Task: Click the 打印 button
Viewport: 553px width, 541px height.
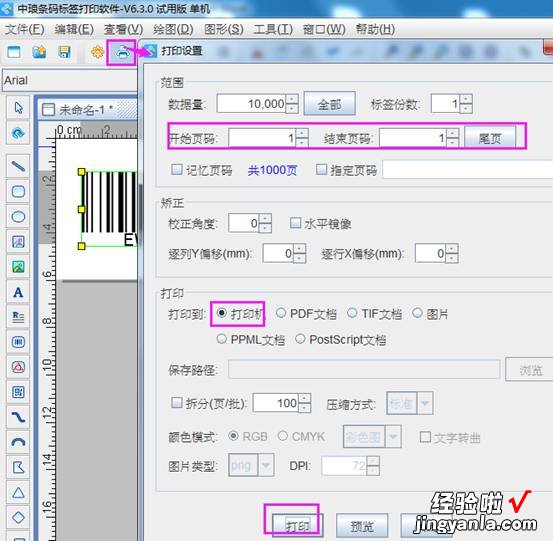Action: (x=297, y=526)
